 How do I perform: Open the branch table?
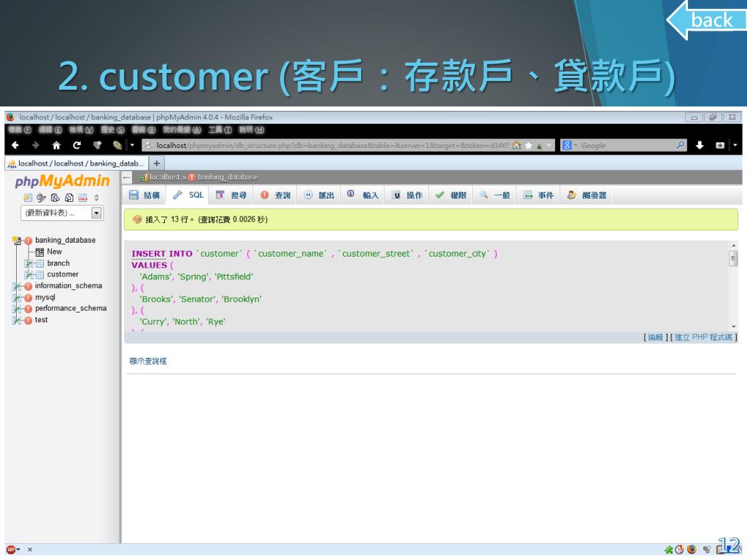(58, 262)
